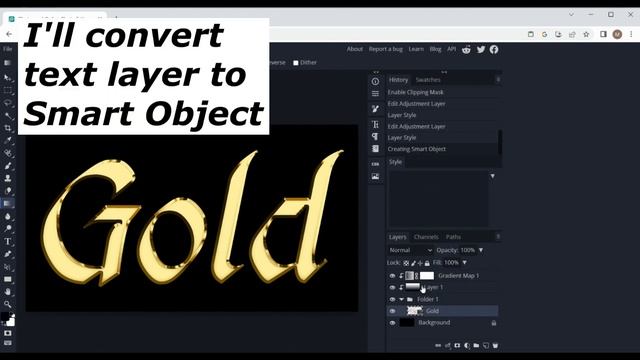Select the Hand tool
640x360 pixels.
(7, 292)
